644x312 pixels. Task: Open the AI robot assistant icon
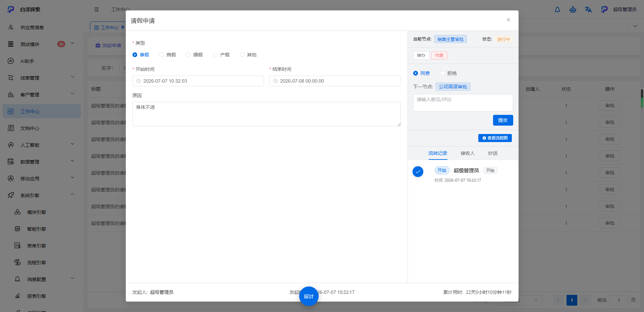click(573, 9)
